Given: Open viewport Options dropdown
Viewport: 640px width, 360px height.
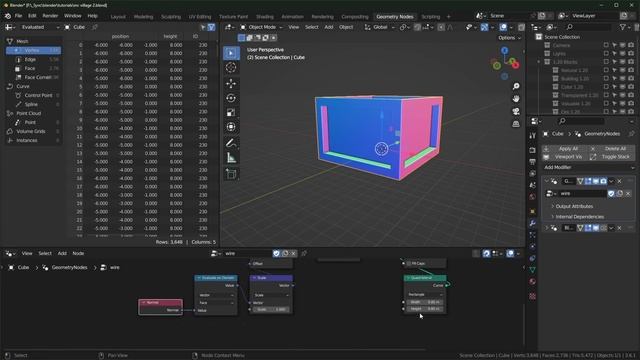Looking at the screenshot, I should 509,38.
